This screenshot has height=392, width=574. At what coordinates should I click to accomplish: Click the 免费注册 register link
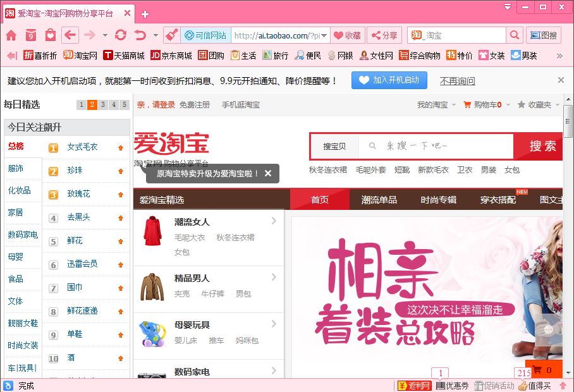click(x=194, y=105)
